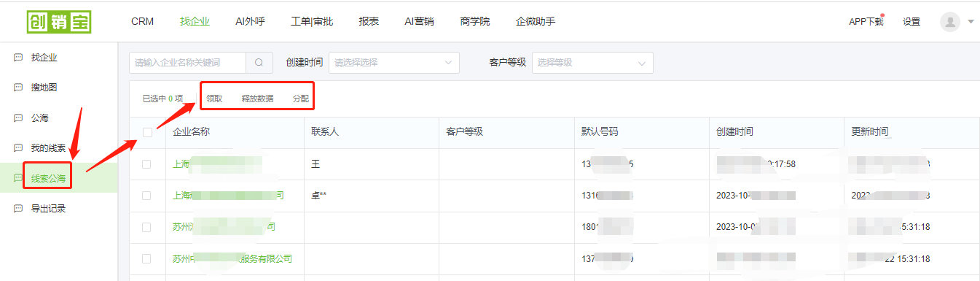
Task: Switch to the AI外呼 tab
Action: click(x=250, y=21)
